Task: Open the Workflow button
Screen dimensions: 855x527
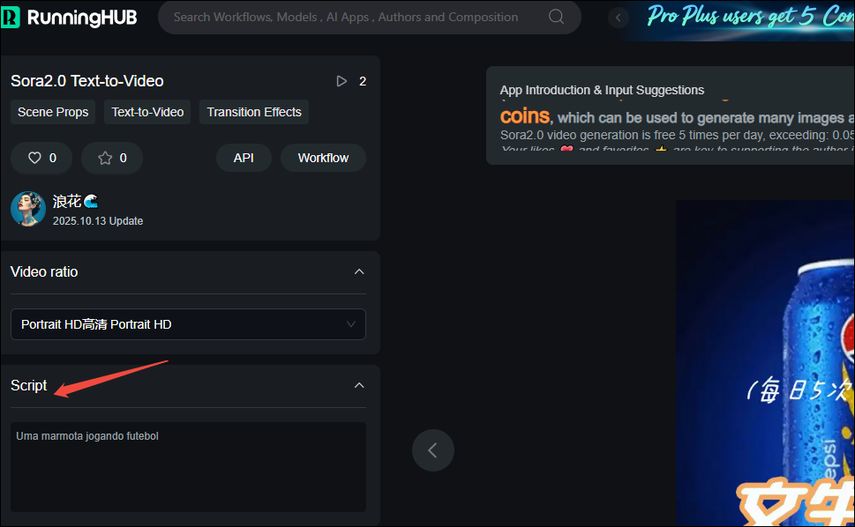Action: [323, 158]
